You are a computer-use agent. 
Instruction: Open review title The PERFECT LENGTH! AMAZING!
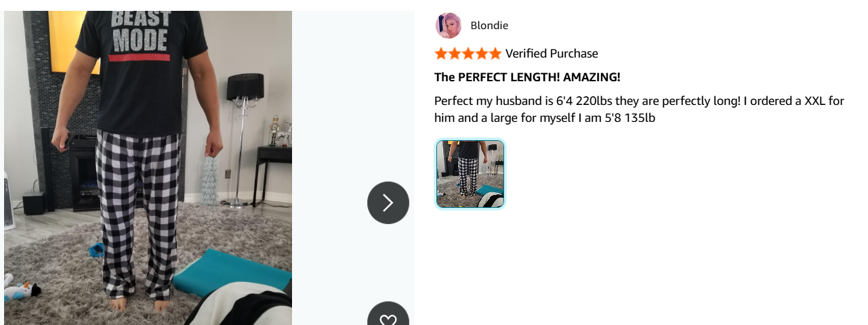(x=527, y=77)
